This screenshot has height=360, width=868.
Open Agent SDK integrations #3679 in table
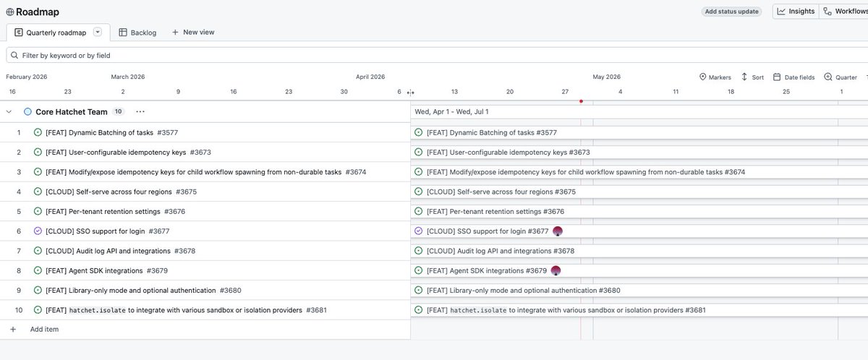pyautogui.click(x=106, y=270)
